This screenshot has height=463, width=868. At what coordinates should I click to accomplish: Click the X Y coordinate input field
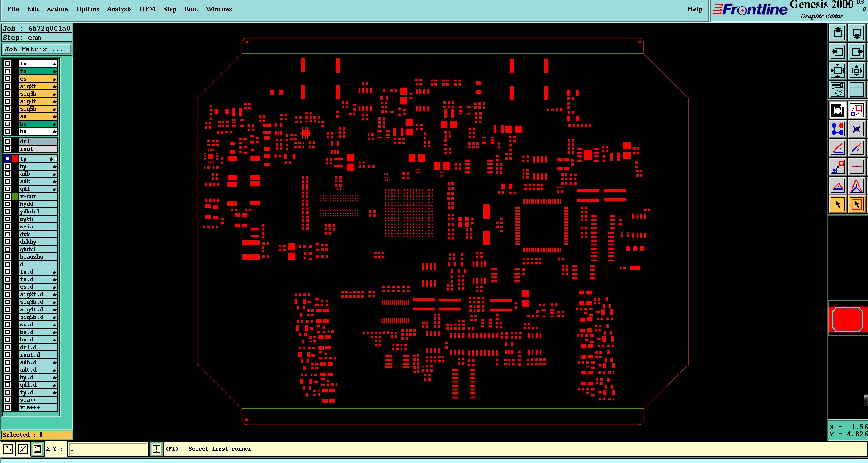108,449
